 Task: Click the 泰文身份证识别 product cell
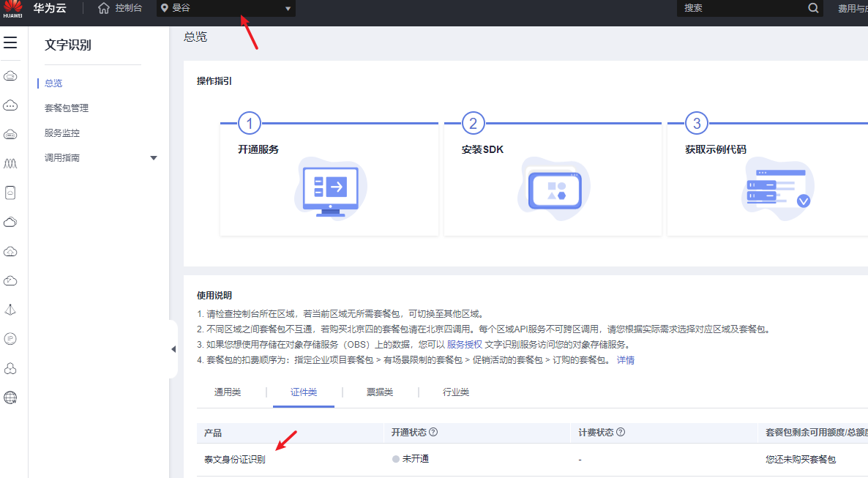pos(235,459)
